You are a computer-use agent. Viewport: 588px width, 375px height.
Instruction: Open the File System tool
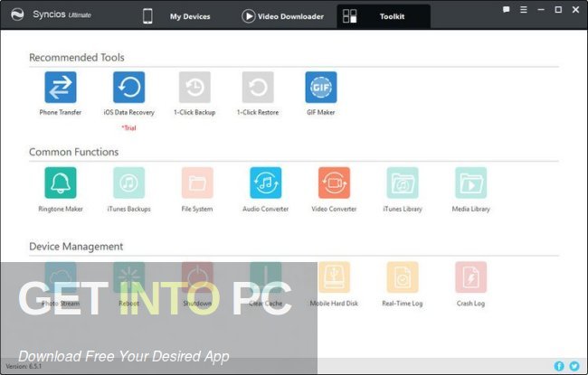[197, 183]
